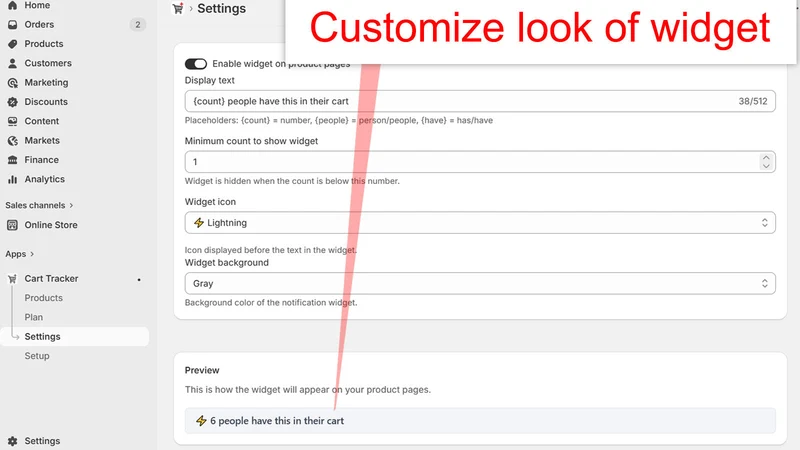Open the Widget background Gray dropdown

480,284
